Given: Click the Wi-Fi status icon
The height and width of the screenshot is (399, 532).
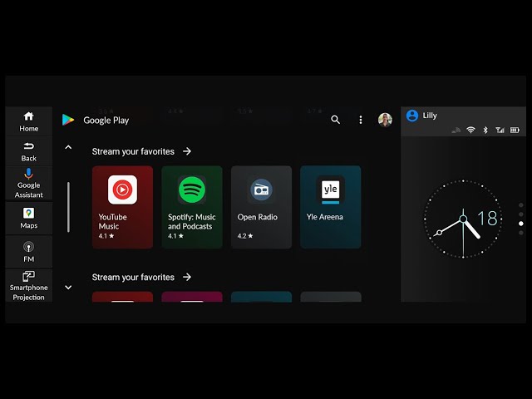Looking at the screenshot, I should click(470, 130).
